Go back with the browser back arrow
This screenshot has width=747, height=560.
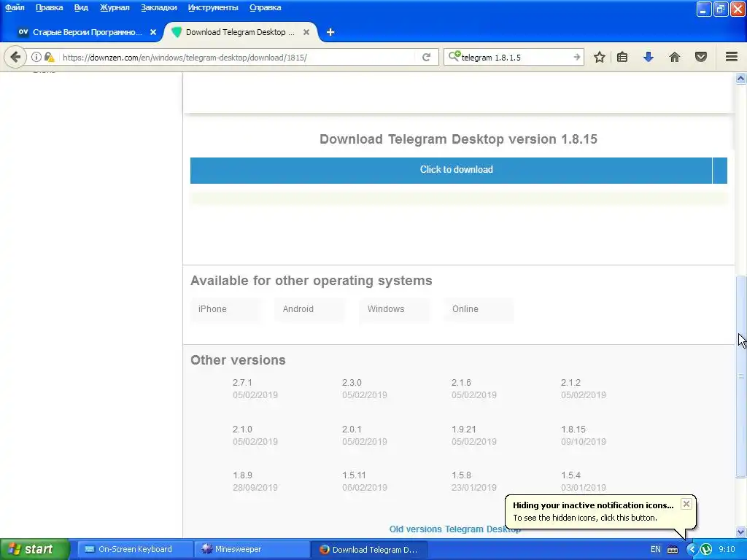(15, 57)
